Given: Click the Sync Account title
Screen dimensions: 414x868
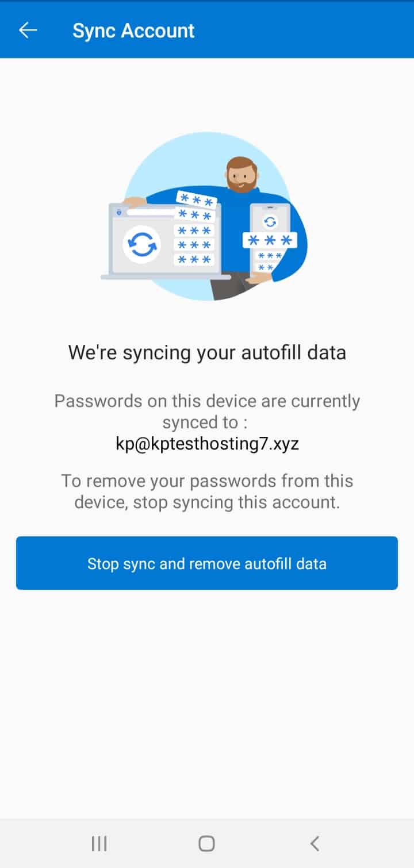Looking at the screenshot, I should [x=133, y=30].
